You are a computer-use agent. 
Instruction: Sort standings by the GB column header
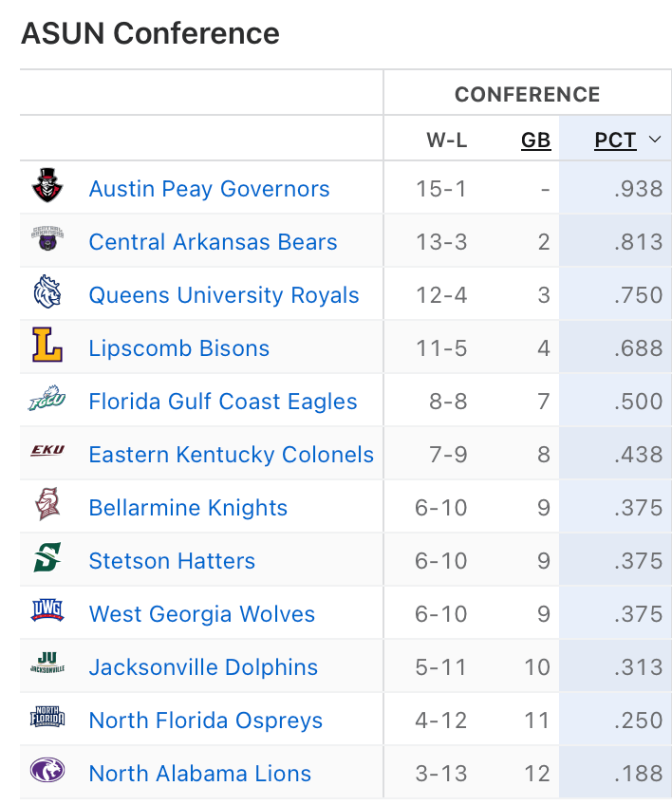click(x=535, y=140)
